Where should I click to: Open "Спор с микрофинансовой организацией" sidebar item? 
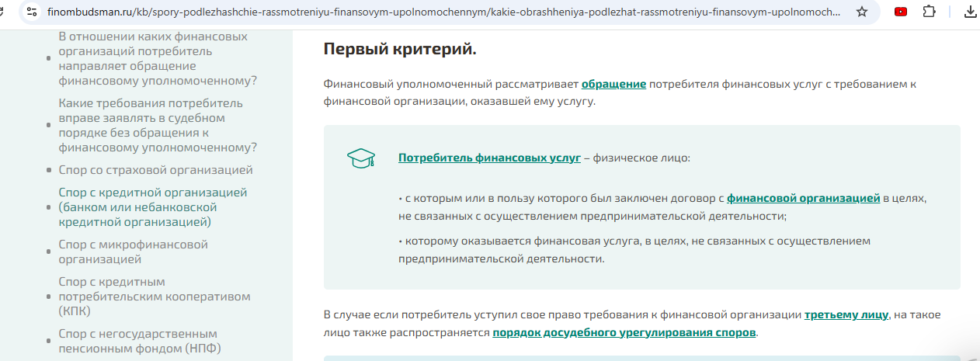click(x=133, y=252)
